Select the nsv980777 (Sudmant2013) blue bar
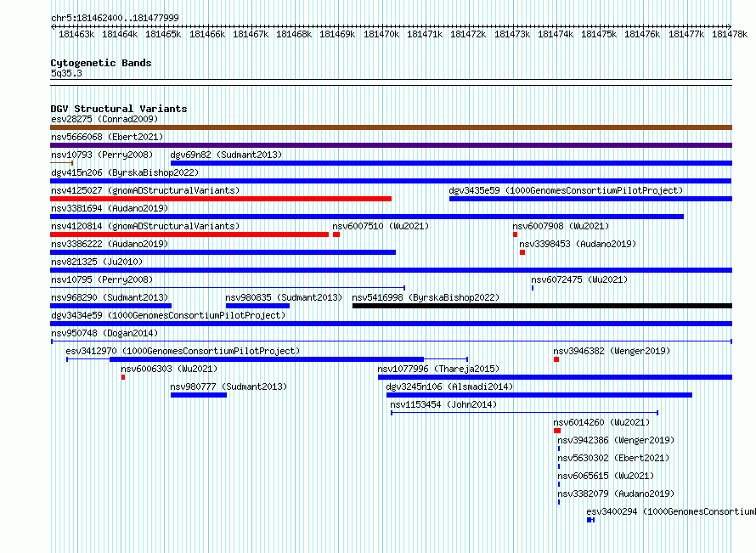This screenshot has height=553, width=756. 199,395
